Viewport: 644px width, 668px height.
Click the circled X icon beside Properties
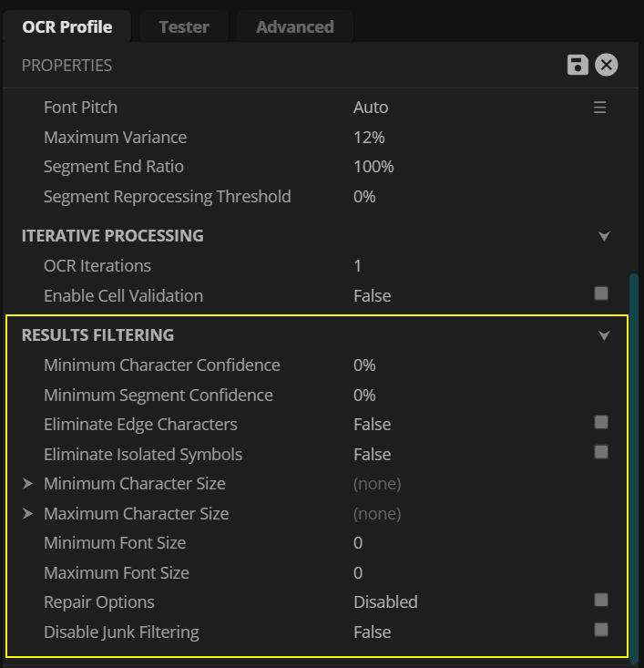click(607, 65)
